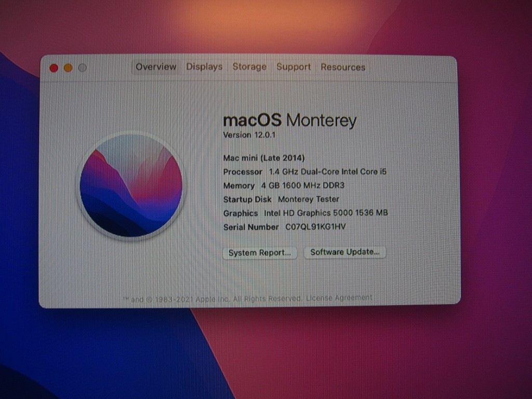Viewport: 532px width, 399px height.
Task: Open System Report
Action: [x=260, y=253]
